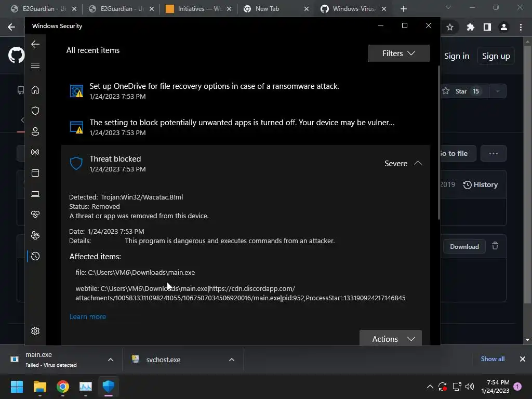532x399 pixels.
Task: Open Firewall & network protection icon
Action: pos(35,152)
